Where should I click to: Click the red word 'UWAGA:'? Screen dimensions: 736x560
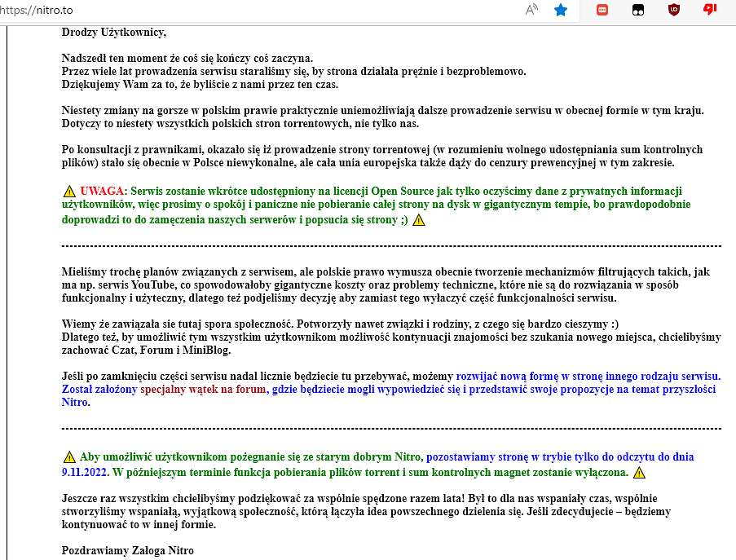(104, 191)
